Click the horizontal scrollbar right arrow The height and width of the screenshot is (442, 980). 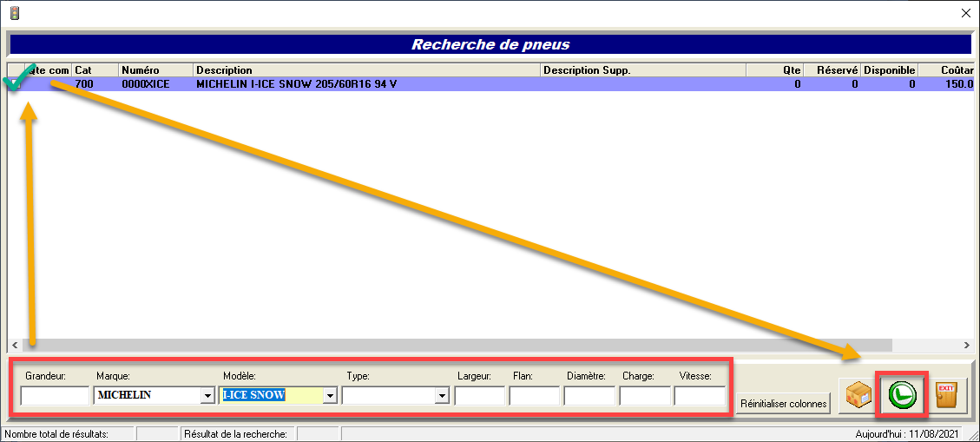pos(967,345)
